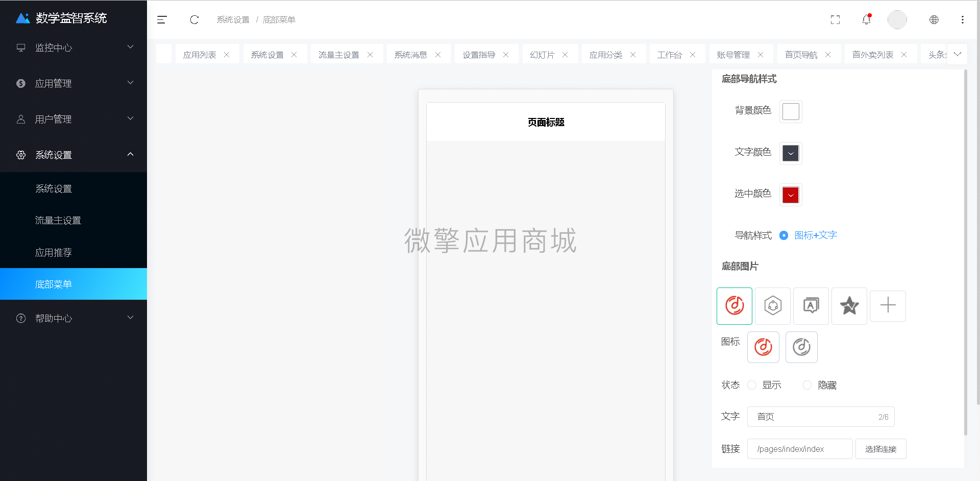
Task: Click the system logo at top left
Action: [23, 18]
